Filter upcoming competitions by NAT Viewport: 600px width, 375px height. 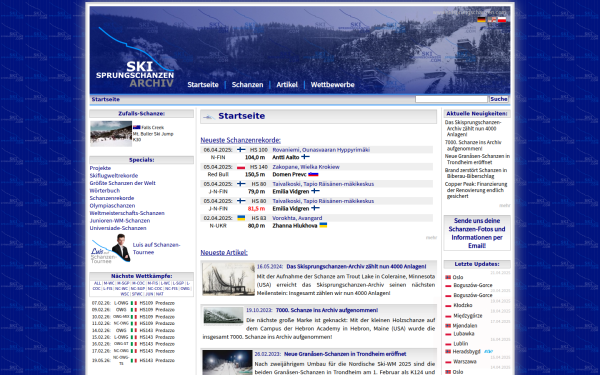coord(160,294)
